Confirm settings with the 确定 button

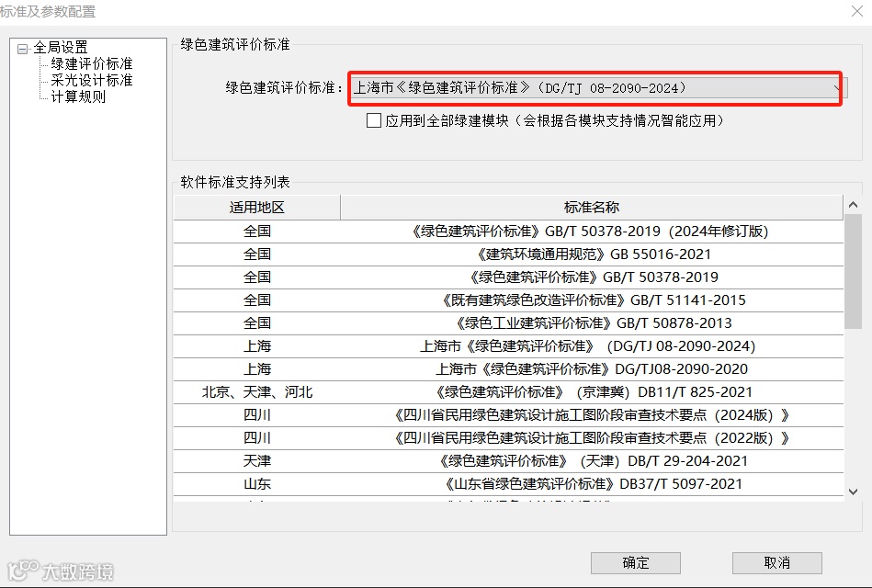click(x=635, y=563)
